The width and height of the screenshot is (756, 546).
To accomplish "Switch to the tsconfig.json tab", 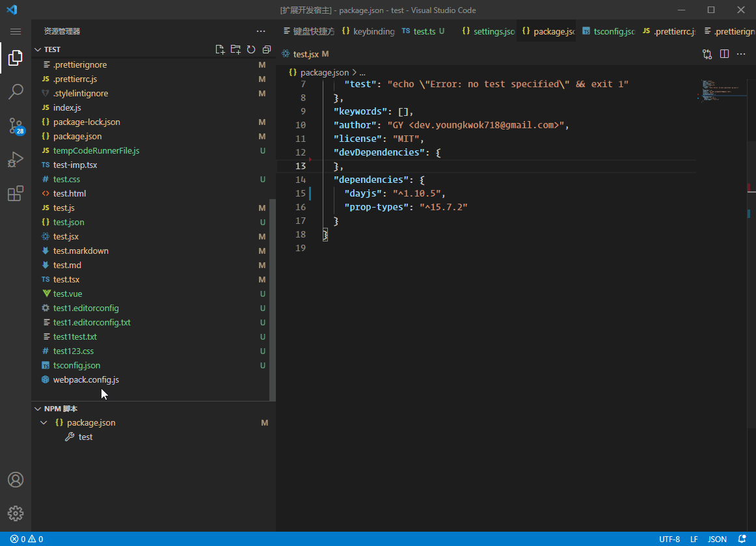I will pyautogui.click(x=608, y=31).
